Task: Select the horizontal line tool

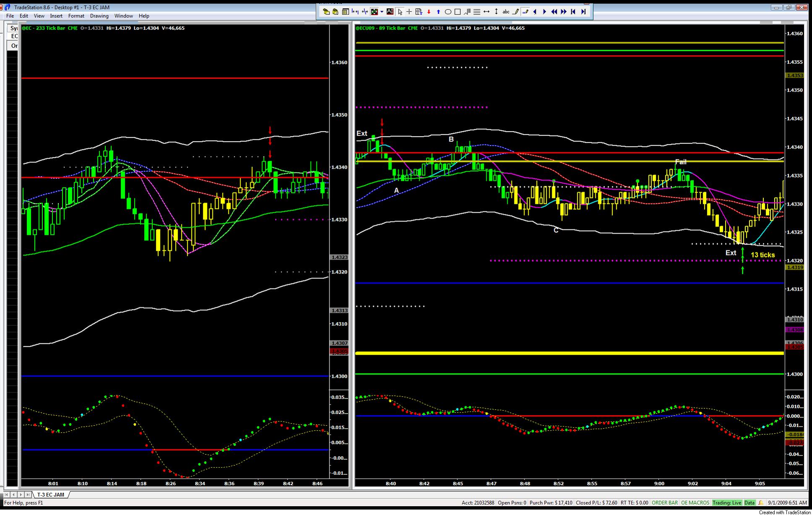Action: 486,12
